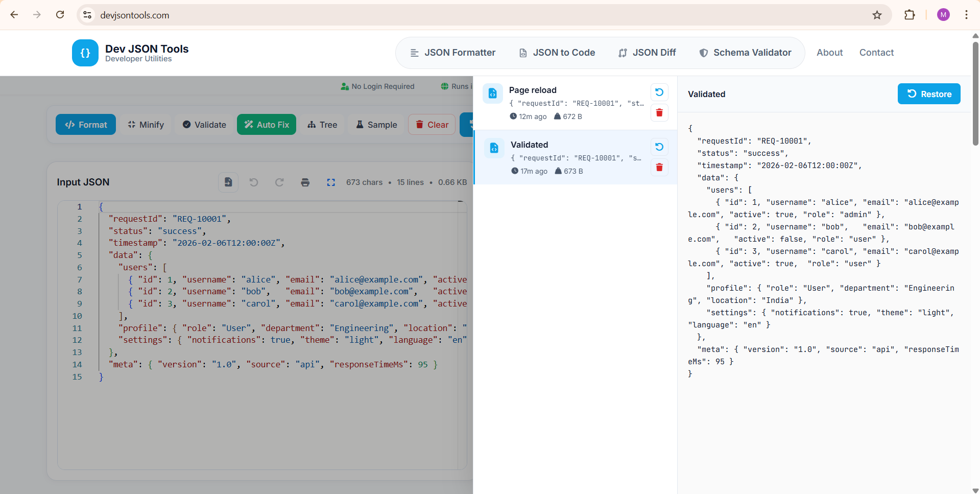Select the Tree view tool
The image size is (980, 494).
(322, 124)
